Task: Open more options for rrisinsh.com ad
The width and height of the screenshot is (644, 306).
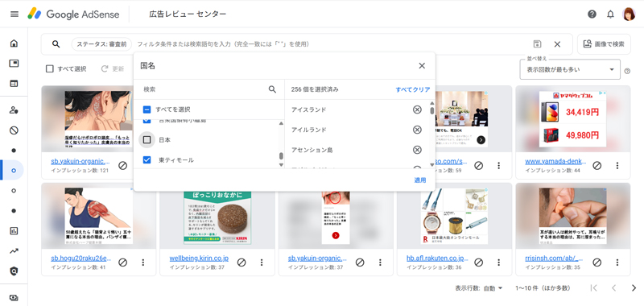Action: 617,262
